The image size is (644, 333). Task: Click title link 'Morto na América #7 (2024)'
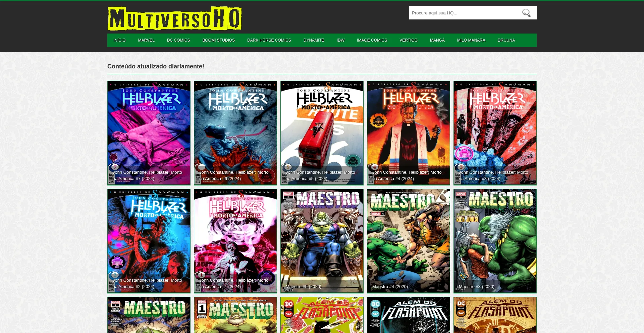point(148,175)
